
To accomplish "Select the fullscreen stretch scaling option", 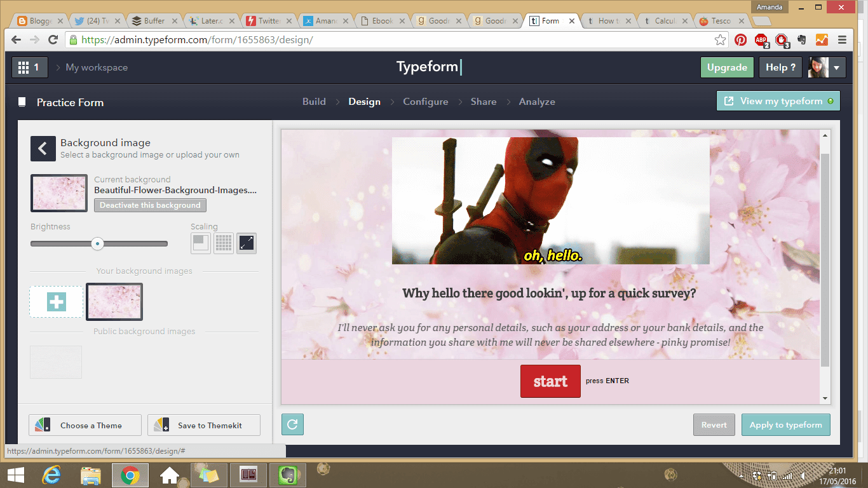I will point(247,243).
